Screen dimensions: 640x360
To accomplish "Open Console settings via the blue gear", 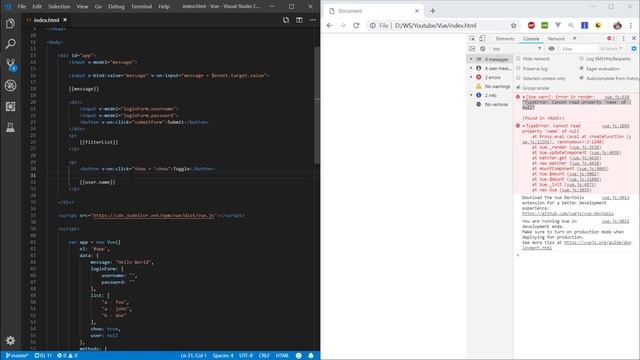I will click(x=634, y=49).
